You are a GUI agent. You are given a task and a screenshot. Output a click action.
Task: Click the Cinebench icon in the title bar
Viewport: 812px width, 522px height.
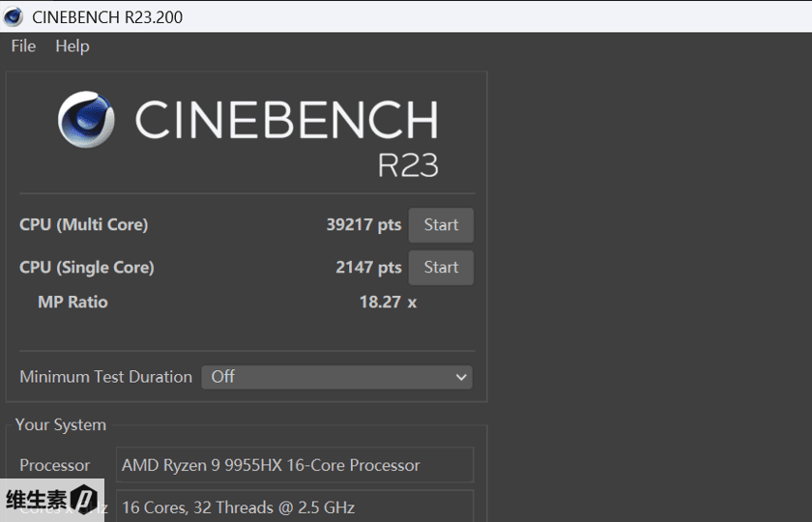14,16
